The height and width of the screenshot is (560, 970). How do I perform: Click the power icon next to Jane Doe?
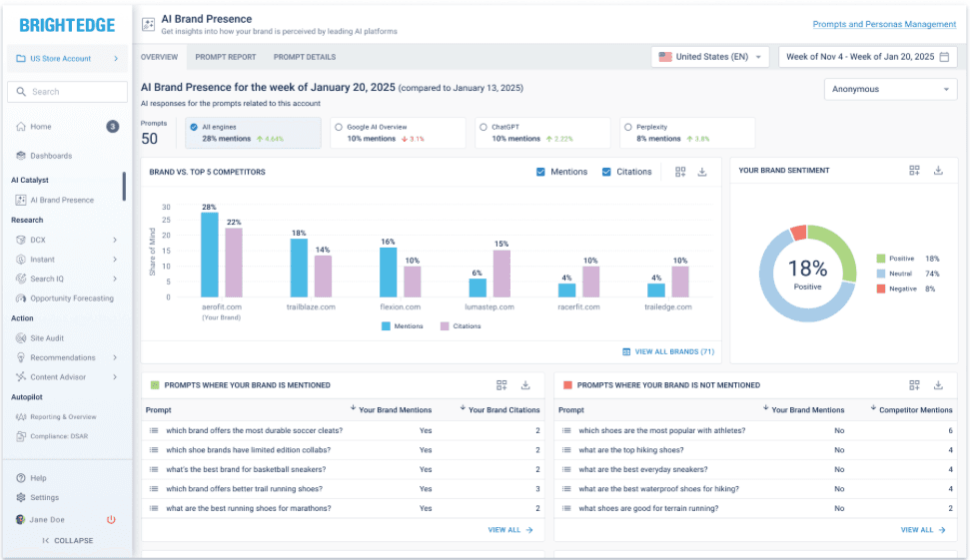coord(111,520)
